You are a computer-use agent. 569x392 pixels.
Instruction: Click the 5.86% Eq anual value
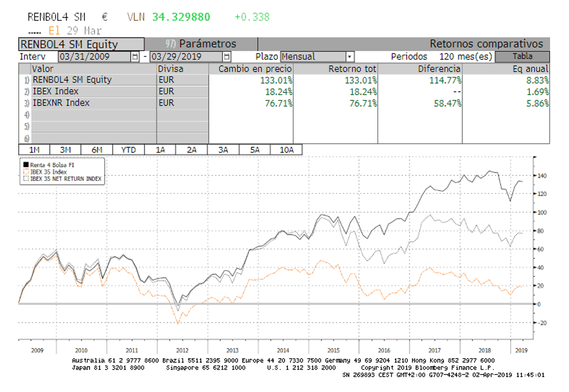click(x=537, y=103)
